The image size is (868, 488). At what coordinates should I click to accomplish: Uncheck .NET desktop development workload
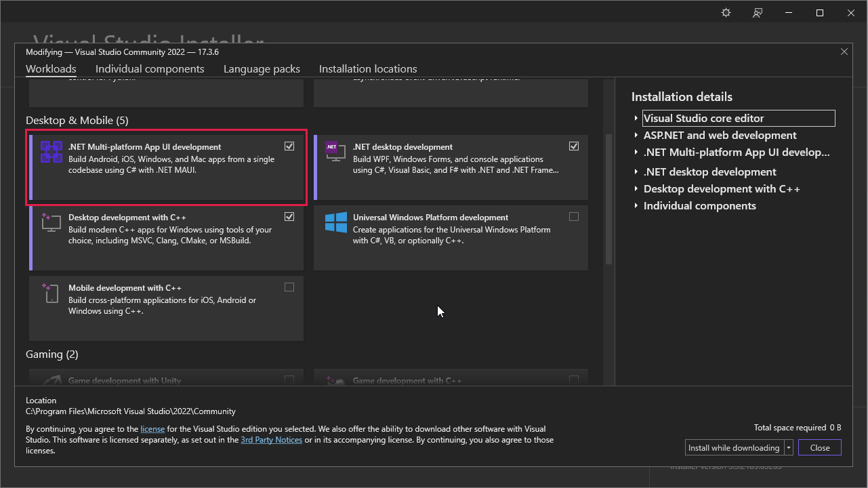tap(574, 146)
